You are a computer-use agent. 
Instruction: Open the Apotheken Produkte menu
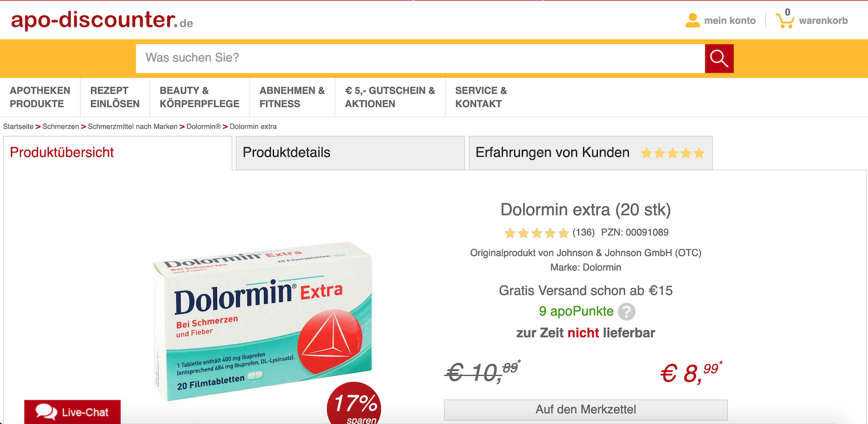click(x=40, y=98)
